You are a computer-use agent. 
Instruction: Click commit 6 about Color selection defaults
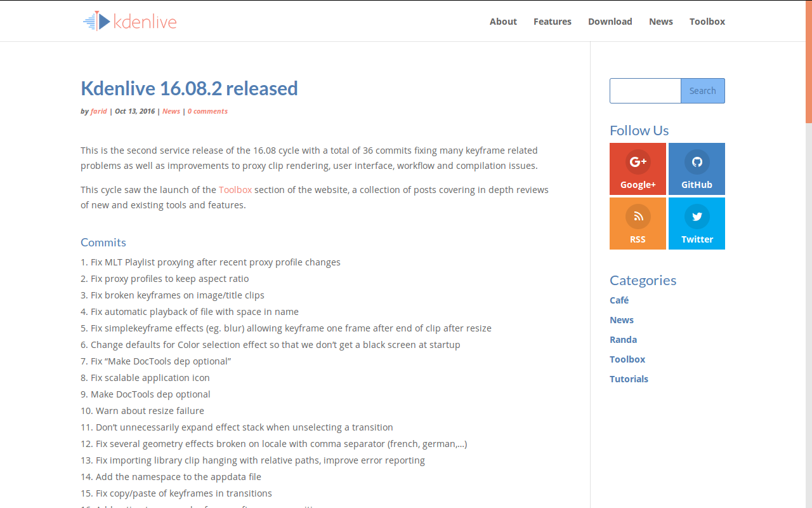pyautogui.click(x=270, y=345)
